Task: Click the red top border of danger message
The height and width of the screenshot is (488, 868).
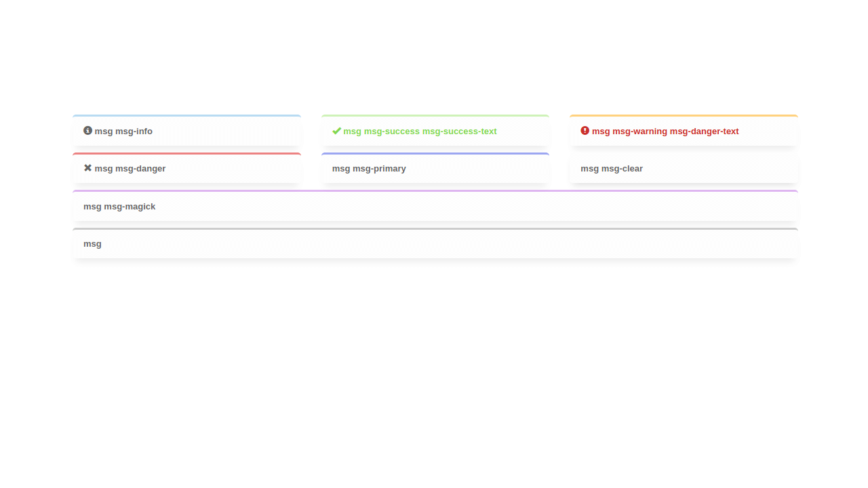Action: click(x=186, y=154)
